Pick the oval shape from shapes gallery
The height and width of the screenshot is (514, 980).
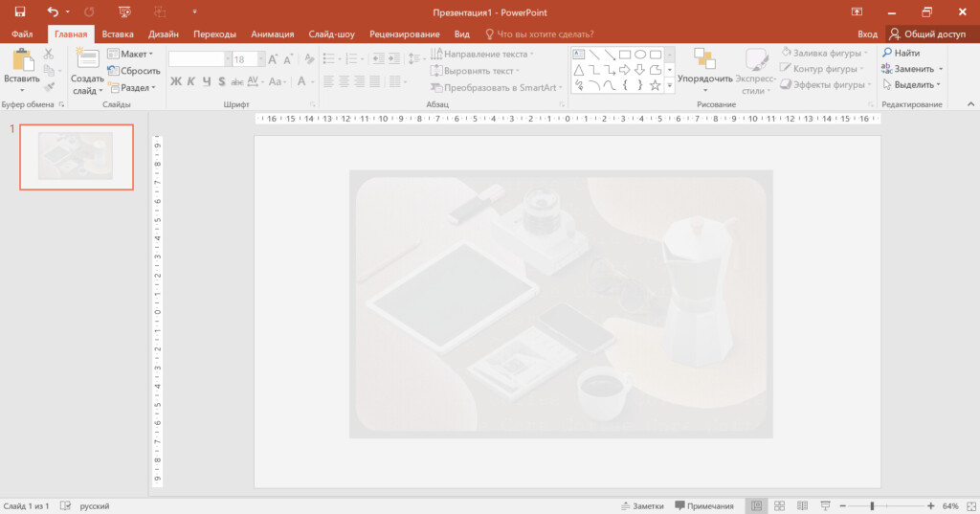640,55
